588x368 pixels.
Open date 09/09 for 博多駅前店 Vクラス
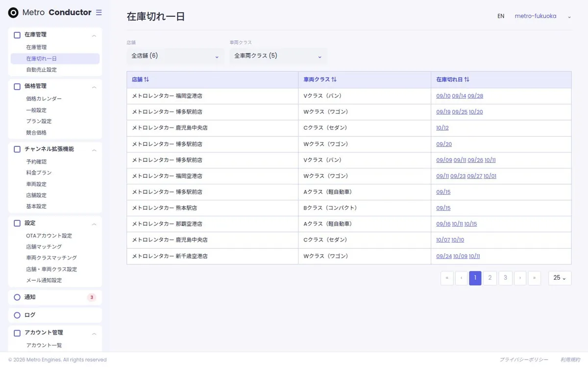[x=444, y=160]
